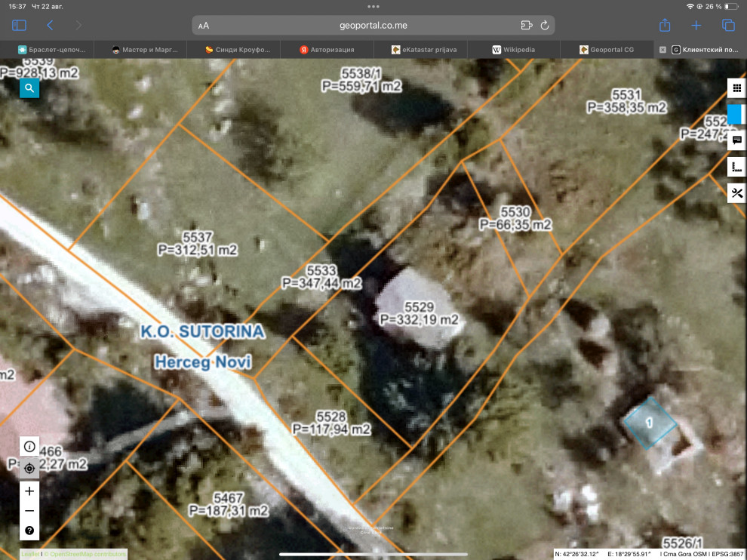Toggle the locate-me GPS button
This screenshot has height=560, width=747.
click(x=29, y=468)
